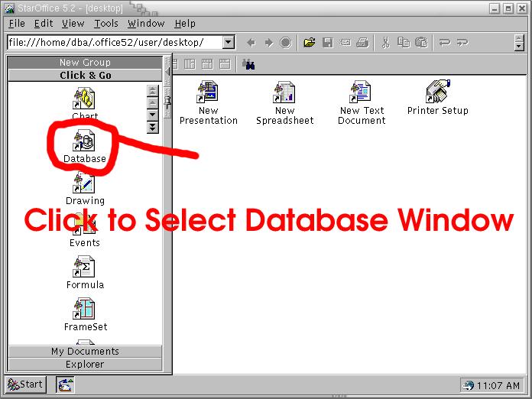Image resolution: width=532 pixels, height=399 pixels.
Task: Open the URL address dropdown list
Action: 229,43
